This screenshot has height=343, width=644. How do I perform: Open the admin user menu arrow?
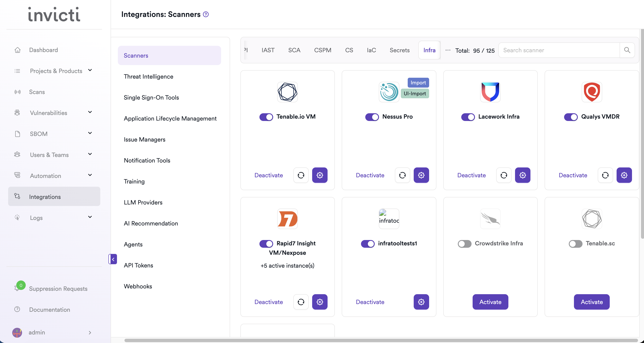(x=90, y=332)
